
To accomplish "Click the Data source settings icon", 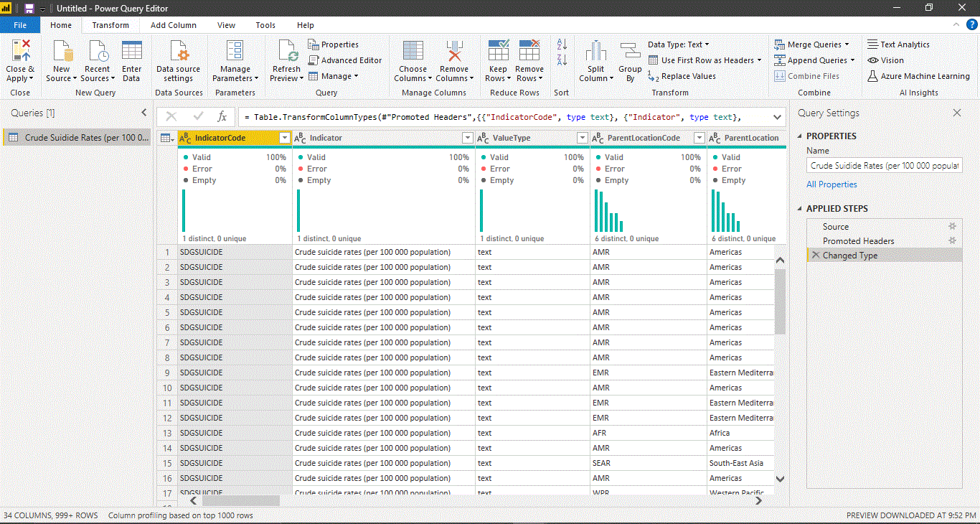I will pyautogui.click(x=178, y=52).
